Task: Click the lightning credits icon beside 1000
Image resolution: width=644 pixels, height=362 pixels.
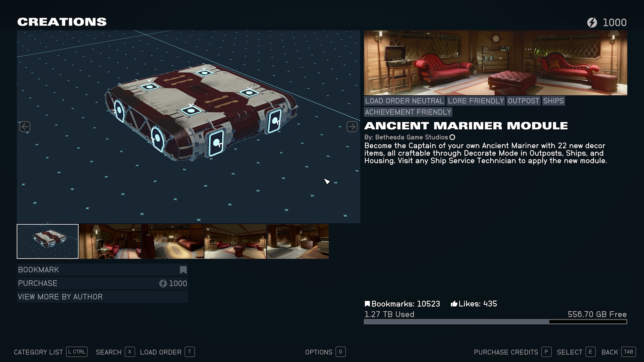Action: click(x=592, y=22)
